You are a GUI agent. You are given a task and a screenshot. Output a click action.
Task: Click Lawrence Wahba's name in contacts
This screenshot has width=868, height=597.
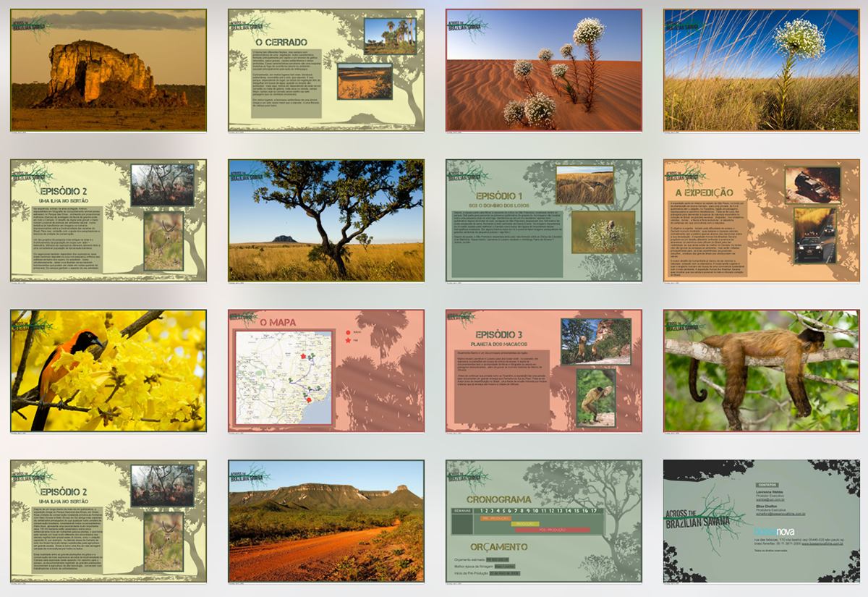point(770,492)
